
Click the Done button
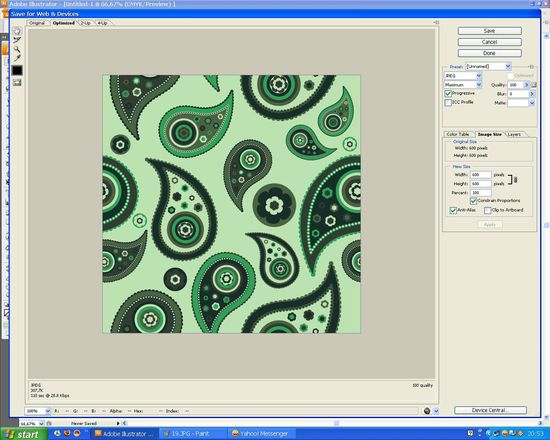pyautogui.click(x=490, y=53)
